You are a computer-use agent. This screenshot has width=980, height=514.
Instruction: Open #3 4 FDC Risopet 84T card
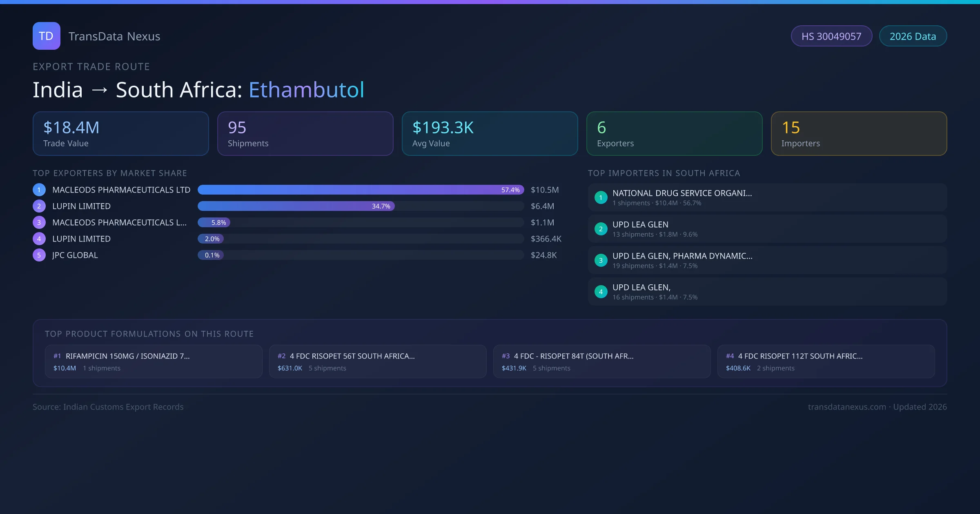tap(602, 361)
